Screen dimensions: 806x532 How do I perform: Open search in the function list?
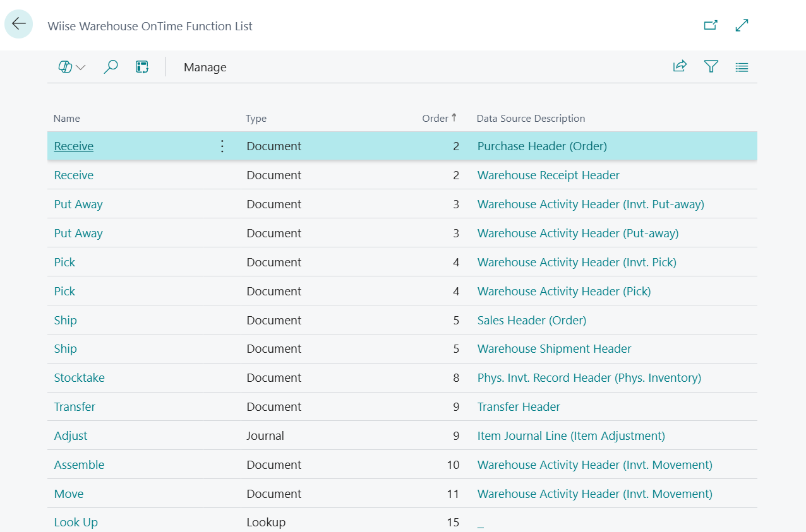click(x=111, y=66)
